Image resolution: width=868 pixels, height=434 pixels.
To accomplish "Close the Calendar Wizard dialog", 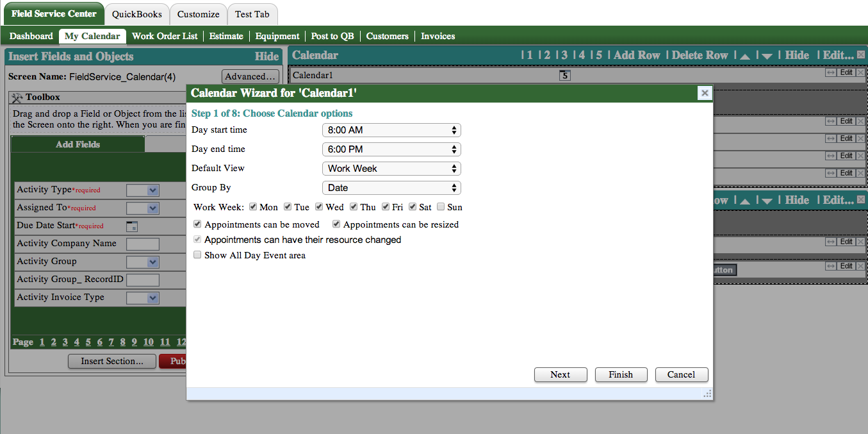I will [x=705, y=93].
